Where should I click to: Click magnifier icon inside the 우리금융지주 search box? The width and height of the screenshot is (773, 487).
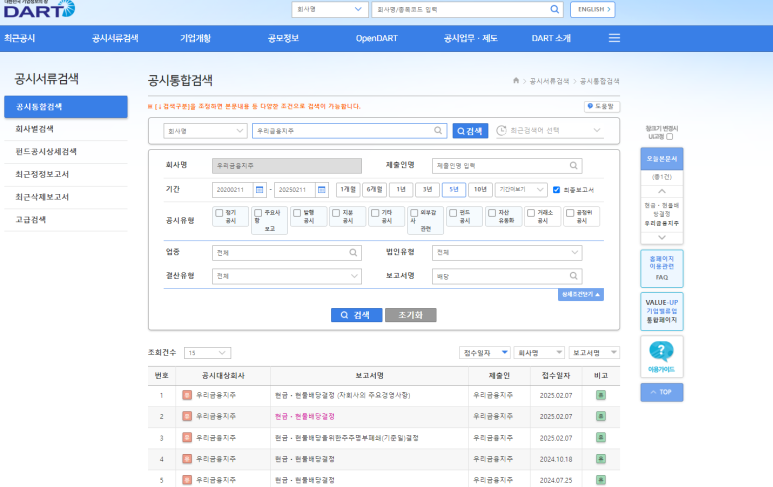point(438,131)
